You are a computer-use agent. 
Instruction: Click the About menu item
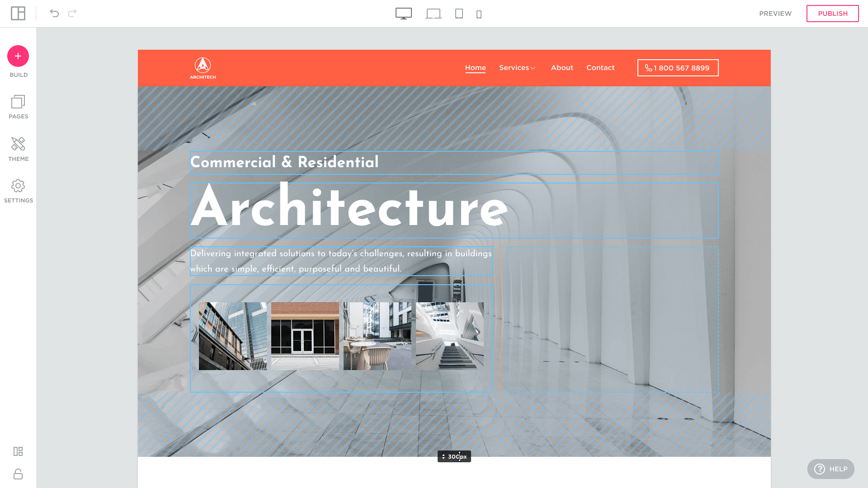click(562, 68)
